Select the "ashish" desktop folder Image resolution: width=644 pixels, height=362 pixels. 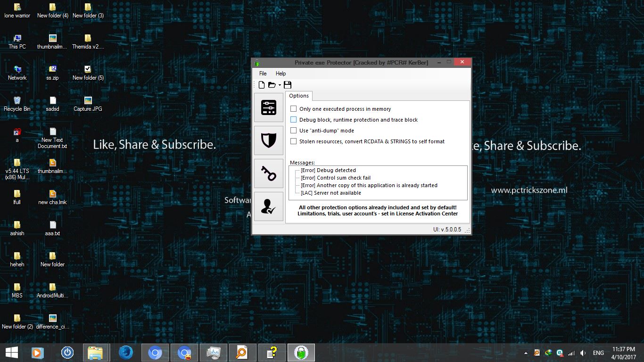click(17, 229)
